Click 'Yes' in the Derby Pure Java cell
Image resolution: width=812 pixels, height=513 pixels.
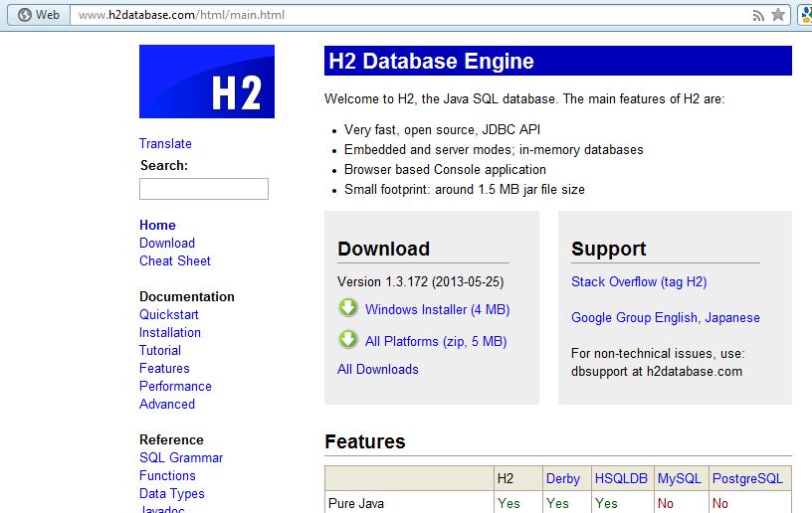(557, 503)
